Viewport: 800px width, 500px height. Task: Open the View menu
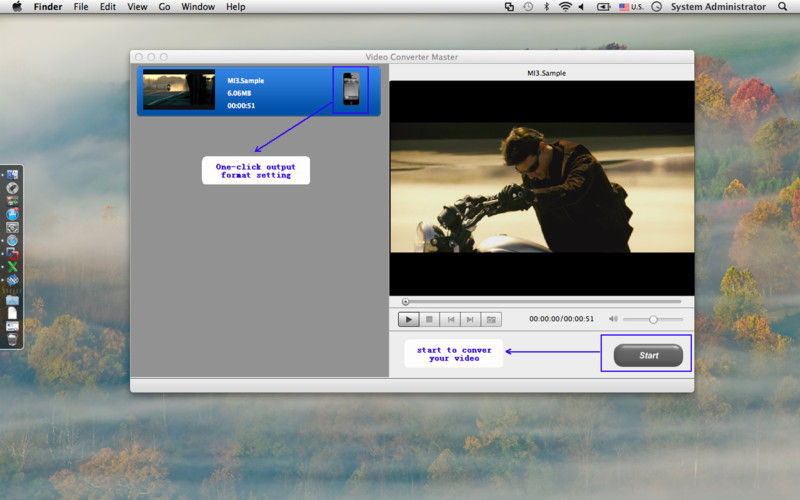click(x=137, y=7)
